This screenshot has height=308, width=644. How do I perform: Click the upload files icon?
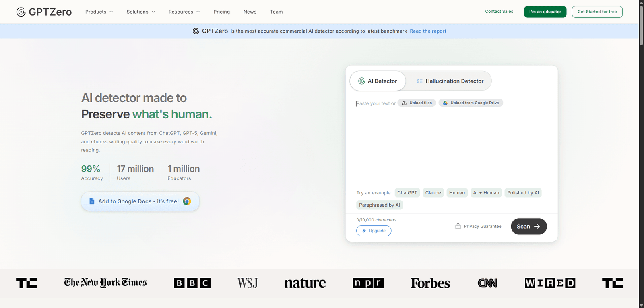(404, 103)
